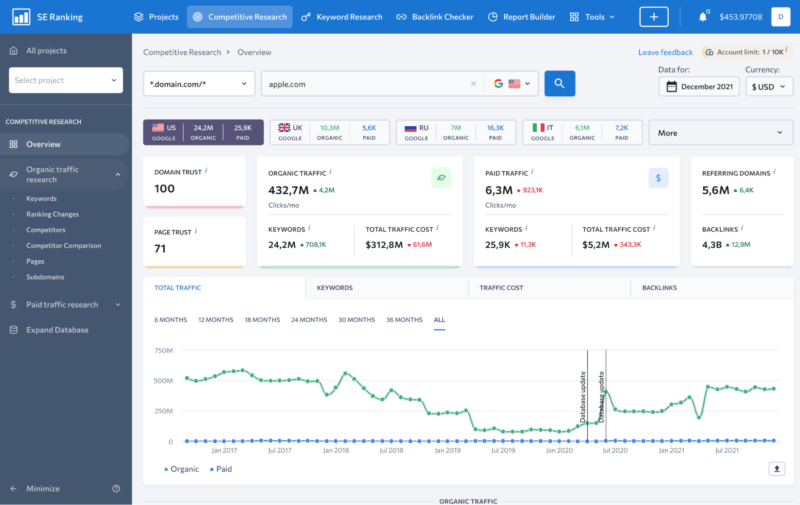
Task: Click the plus add button in header
Action: 654,17
